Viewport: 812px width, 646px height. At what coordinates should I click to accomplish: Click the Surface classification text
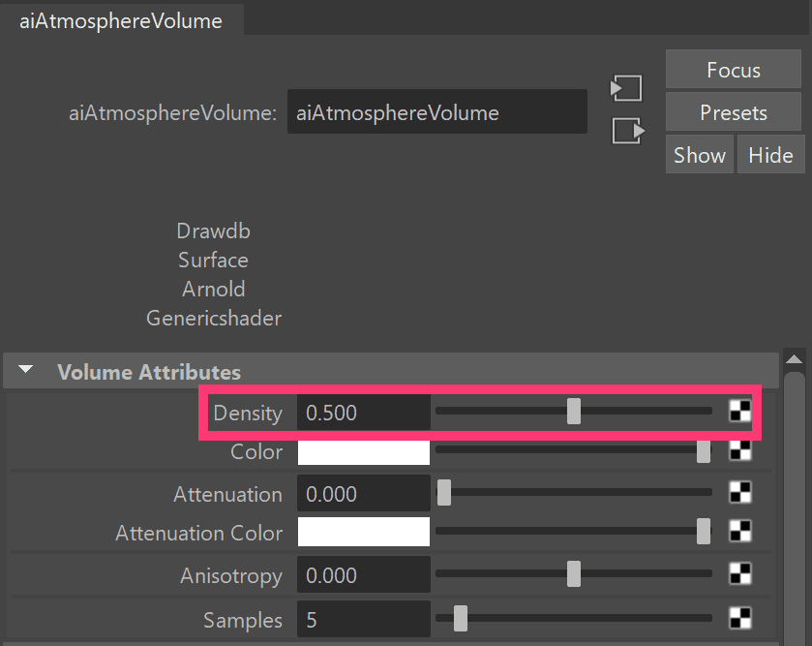(x=213, y=261)
